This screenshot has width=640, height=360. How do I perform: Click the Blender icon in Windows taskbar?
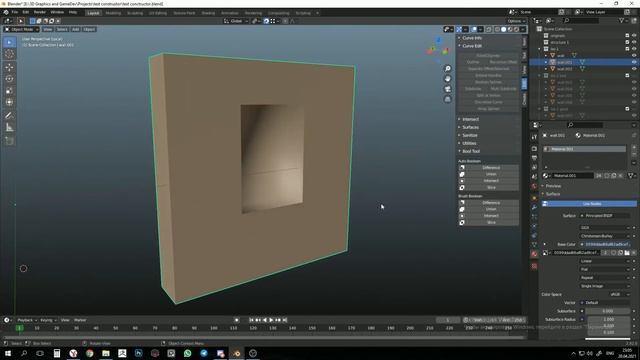click(x=236, y=353)
